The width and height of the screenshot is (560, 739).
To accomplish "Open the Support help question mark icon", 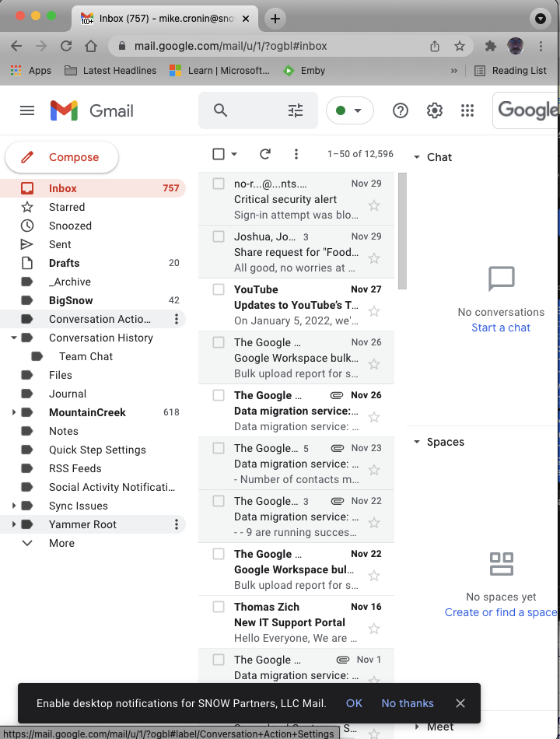I will [401, 110].
